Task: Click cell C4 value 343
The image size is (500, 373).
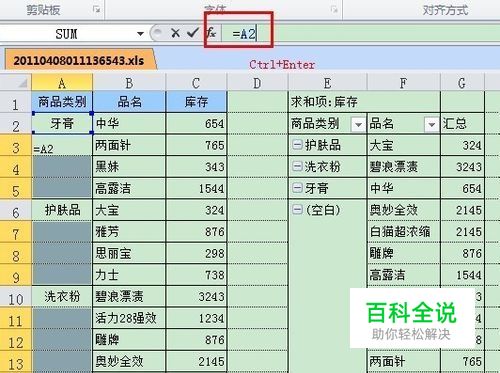Action: coord(196,167)
